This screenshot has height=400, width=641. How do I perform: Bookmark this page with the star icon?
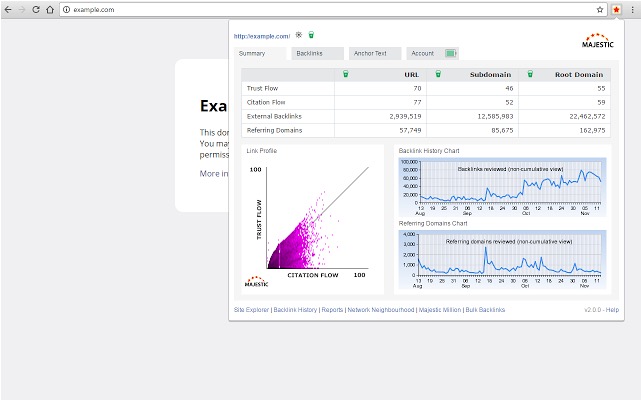click(600, 9)
